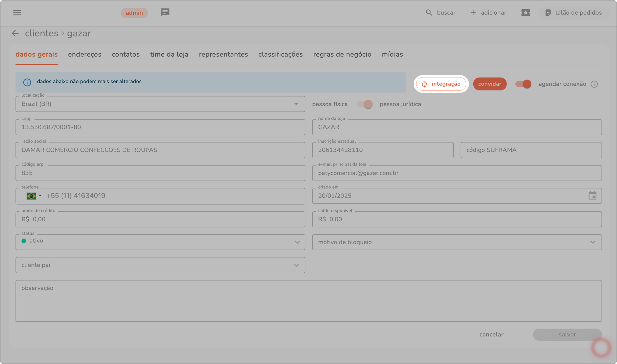The width and height of the screenshot is (617, 364).
Task: Open the chat messages icon
Action: (x=165, y=13)
